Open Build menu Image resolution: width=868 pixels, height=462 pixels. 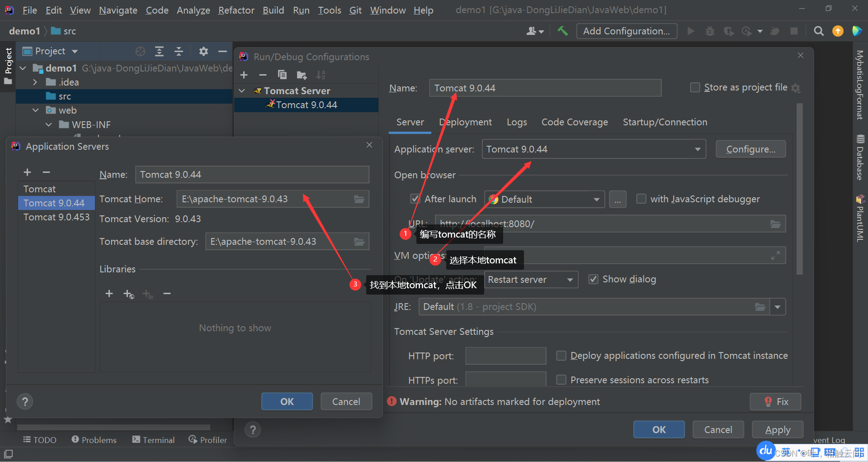point(273,10)
